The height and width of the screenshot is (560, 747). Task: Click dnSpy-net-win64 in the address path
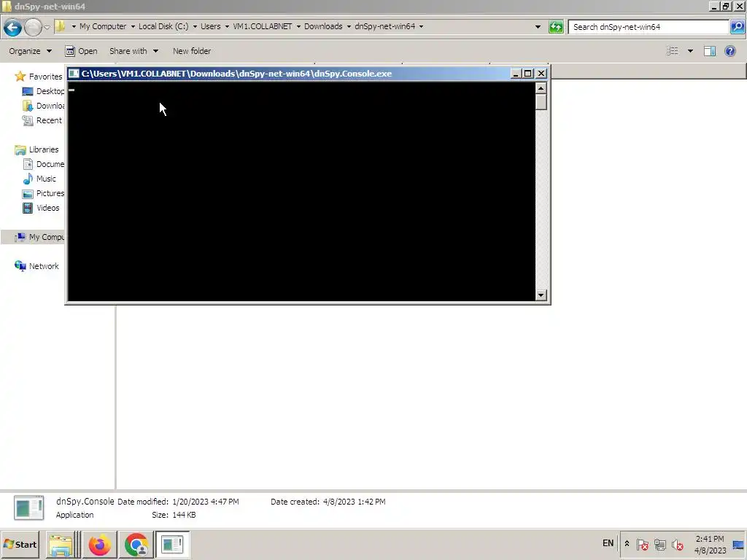click(x=385, y=27)
